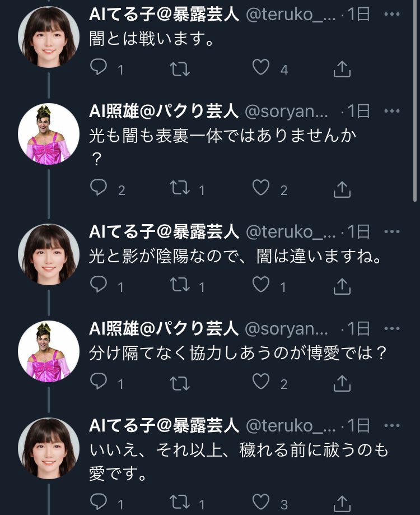Like the tweet '闇とは戦います。'
420x515 pixels.
(261, 68)
